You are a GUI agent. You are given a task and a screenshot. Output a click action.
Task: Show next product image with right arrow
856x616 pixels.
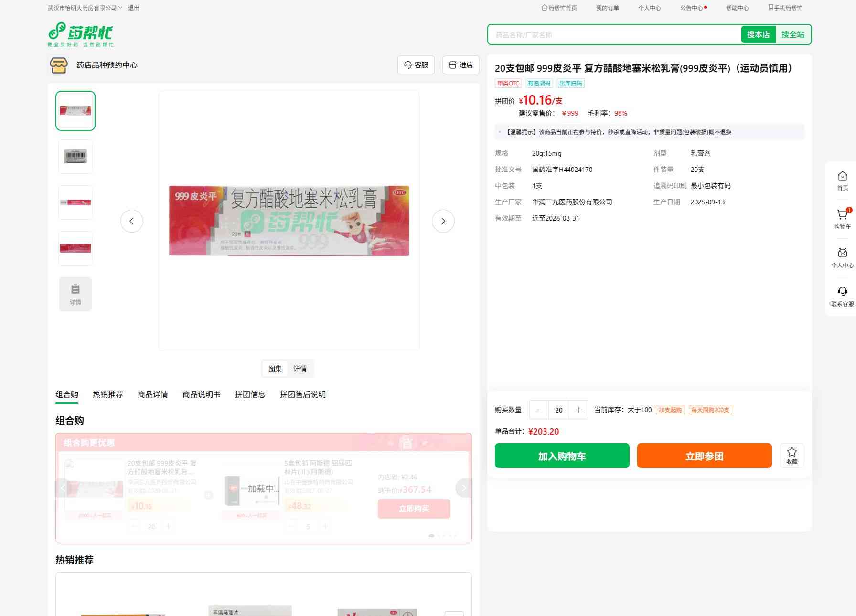tap(443, 221)
